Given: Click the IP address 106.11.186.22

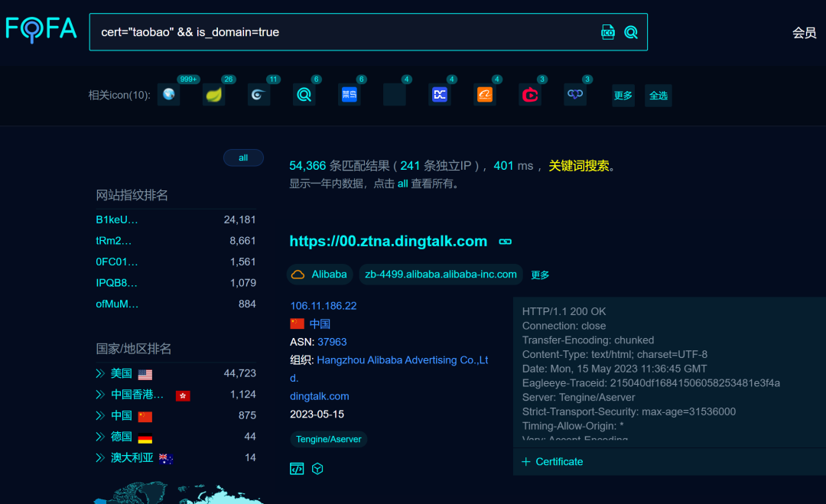Looking at the screenshot, I should (323, 306).
